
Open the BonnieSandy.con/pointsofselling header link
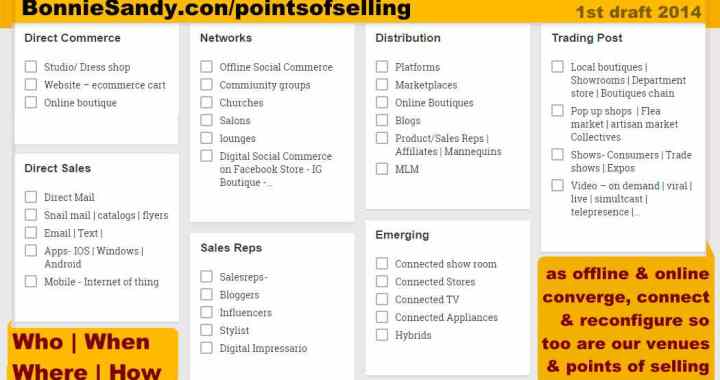coord(216,8)
